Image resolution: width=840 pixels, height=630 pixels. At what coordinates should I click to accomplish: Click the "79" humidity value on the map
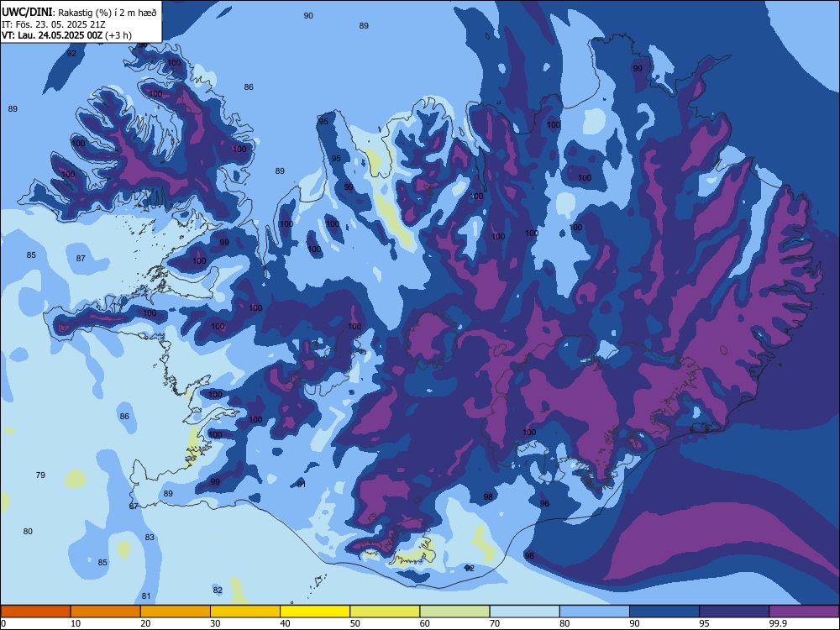pos(40,475)
